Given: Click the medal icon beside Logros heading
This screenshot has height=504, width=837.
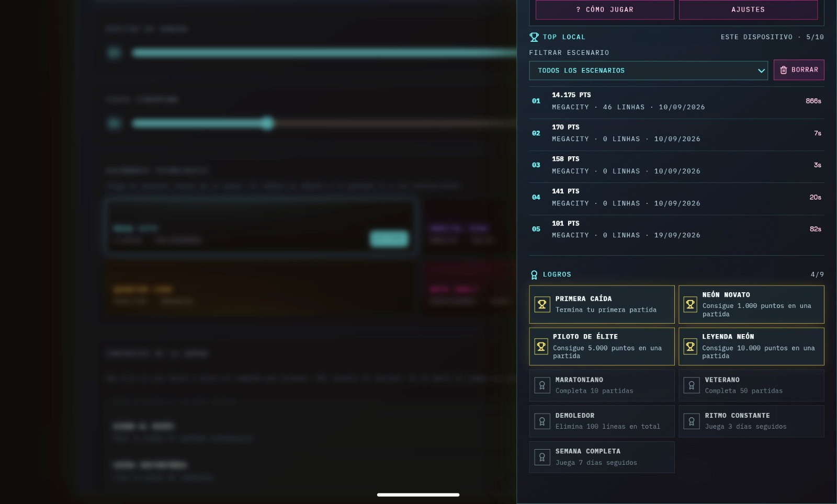Looking at the screenshot, I should (x=534, y=274).
